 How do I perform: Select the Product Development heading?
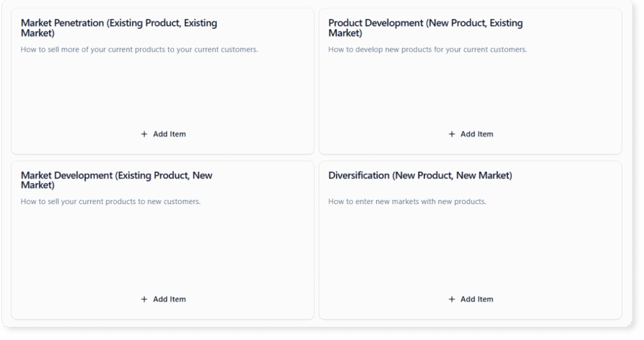tap(425, 28)
